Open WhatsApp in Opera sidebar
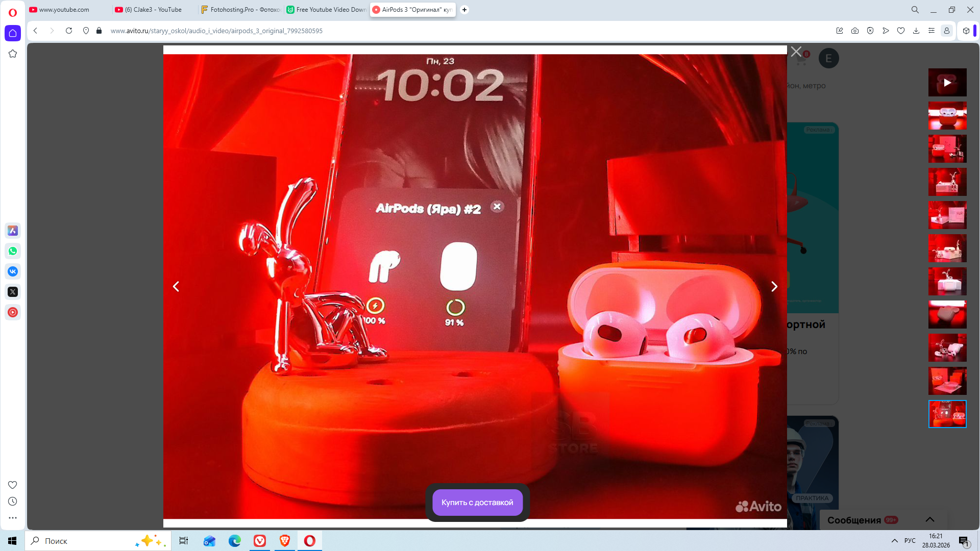This screenshot has height=551, width=980. 13,251
